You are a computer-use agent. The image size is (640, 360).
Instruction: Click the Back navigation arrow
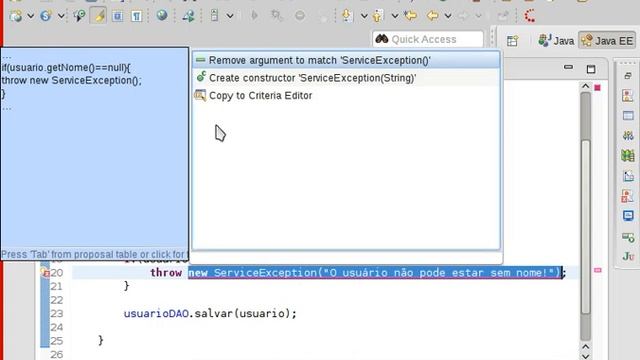tap(432, 16)
